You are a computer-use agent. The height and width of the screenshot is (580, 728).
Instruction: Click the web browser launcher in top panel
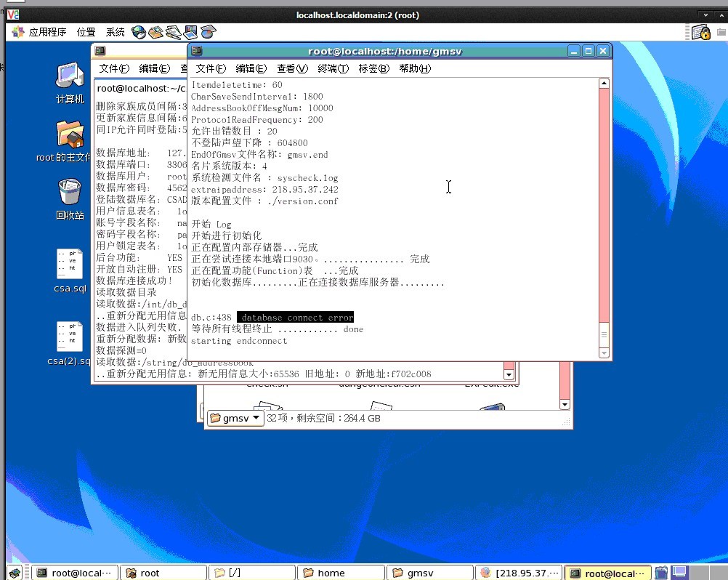139,32
